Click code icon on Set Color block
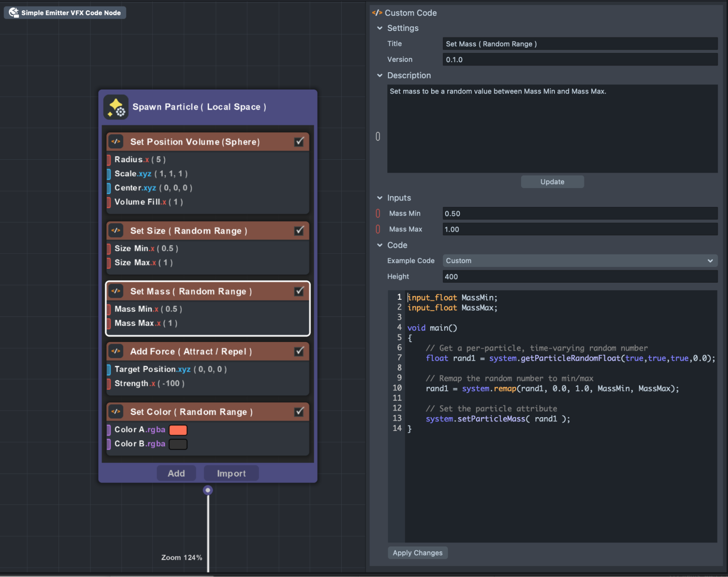The image size is (728, 577). [116, 412]
